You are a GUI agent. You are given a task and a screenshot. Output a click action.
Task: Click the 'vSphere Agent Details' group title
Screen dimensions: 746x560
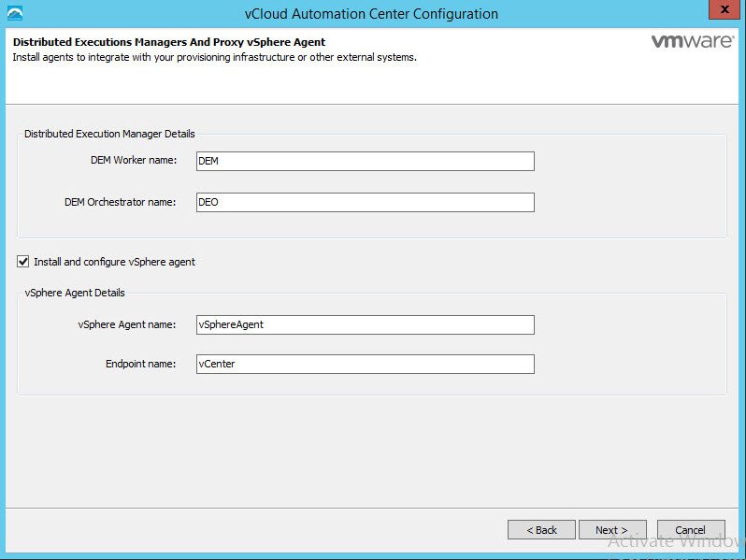tap(75, 293)
